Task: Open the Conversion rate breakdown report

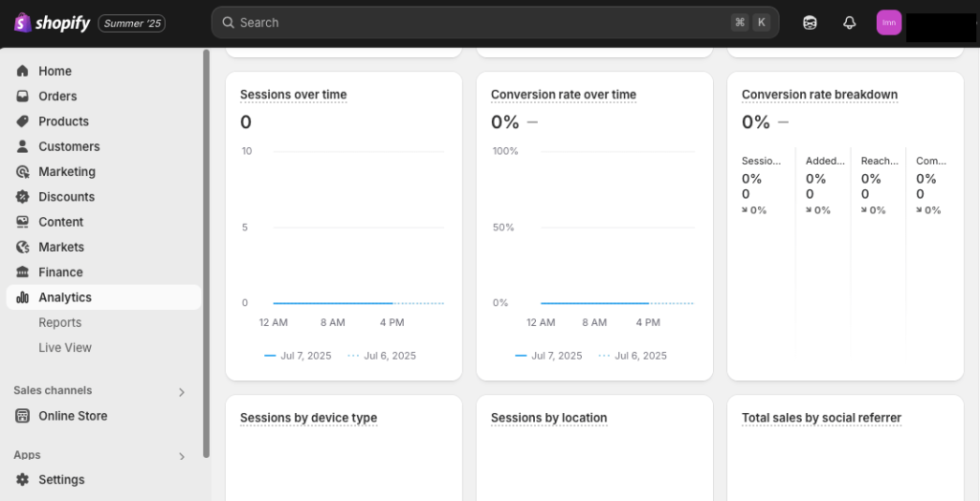Action: (819, 95)
